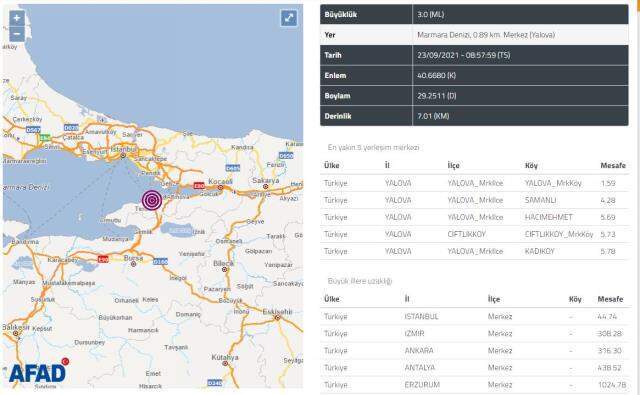
Task: Click the HACIMEHMET village cell
Action: click(549, 217)
